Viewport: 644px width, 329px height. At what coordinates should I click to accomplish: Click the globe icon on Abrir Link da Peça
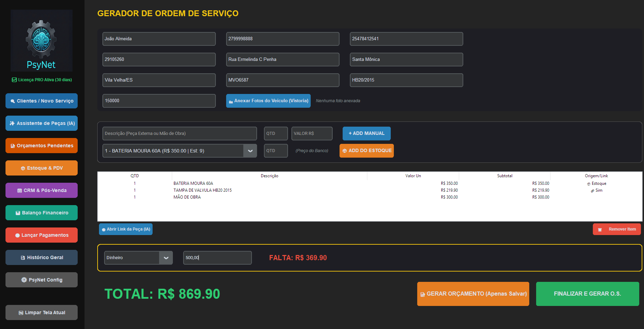click(104, 230)
